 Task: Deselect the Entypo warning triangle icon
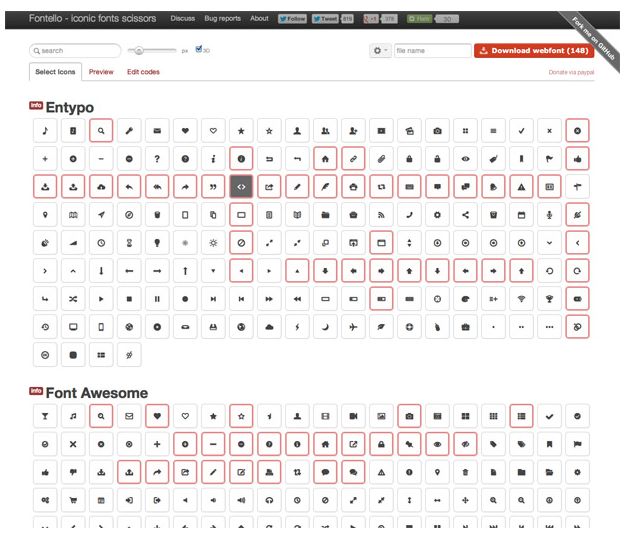[x=522, y=187]
